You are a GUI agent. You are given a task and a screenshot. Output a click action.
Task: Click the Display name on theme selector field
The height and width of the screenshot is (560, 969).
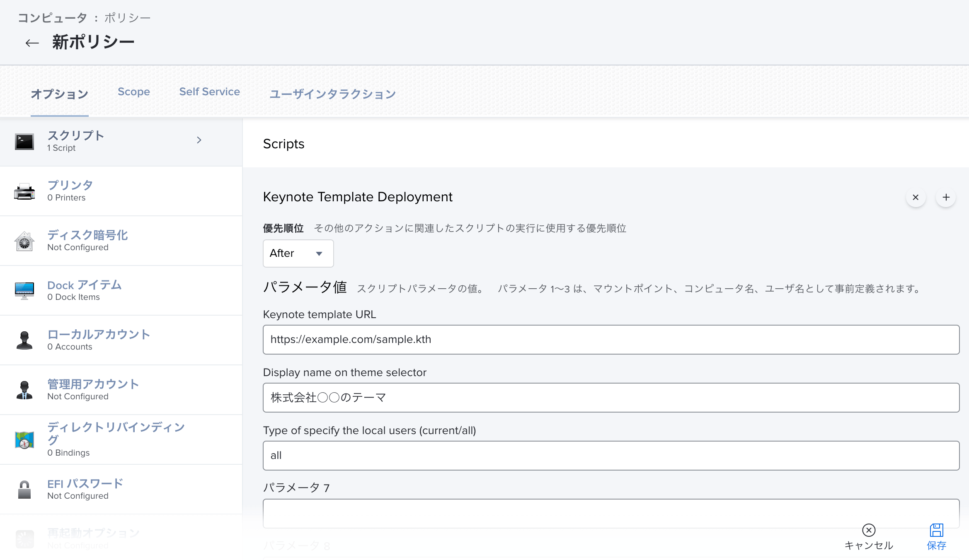pyautogui.click(x=611, y=398)
